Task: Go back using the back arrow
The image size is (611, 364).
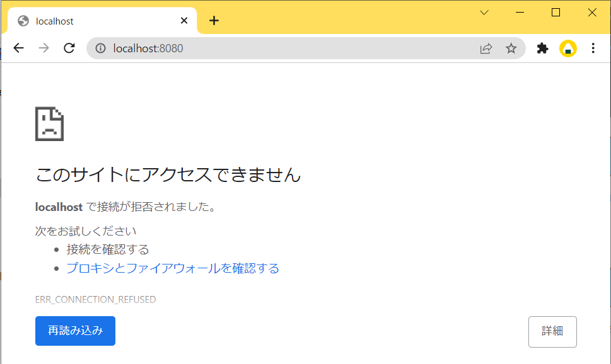Action: click(19, 48)
